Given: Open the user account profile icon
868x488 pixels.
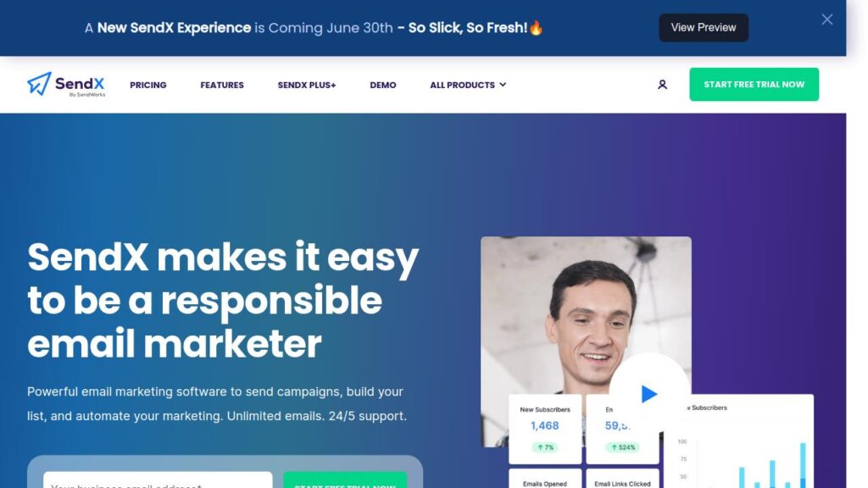Looking at the screenshot, I should point(662,85).
